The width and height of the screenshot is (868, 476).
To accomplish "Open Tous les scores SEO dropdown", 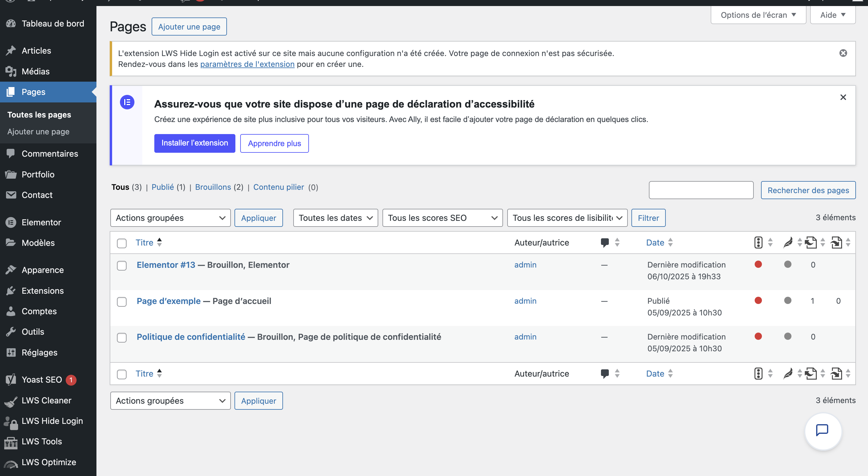I will [442, 218].
